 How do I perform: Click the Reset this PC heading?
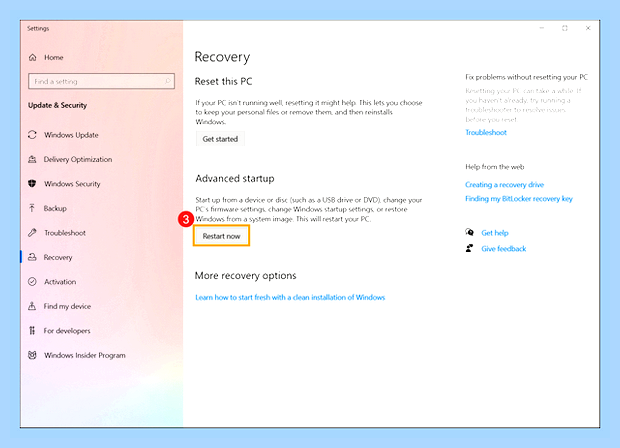tap(223, 81)
